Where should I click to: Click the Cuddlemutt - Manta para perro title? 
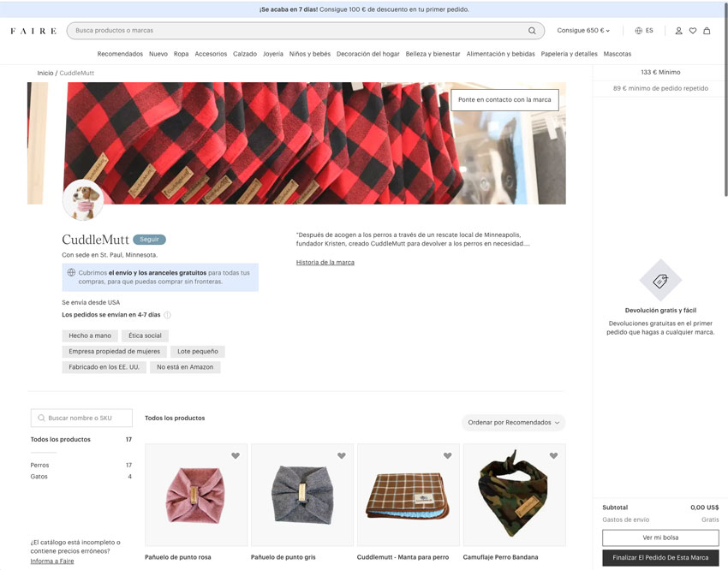pyautogui.click(x=403, y=557)
